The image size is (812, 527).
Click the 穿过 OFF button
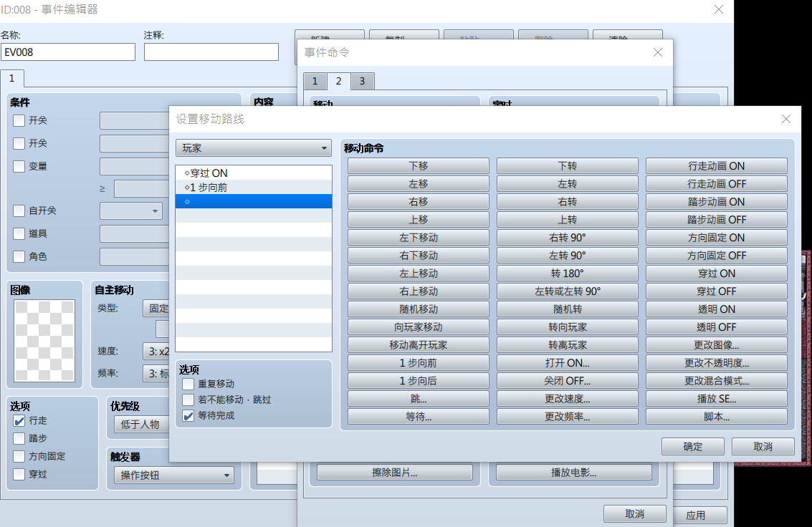pyautogui.click(x=716, y=291)
